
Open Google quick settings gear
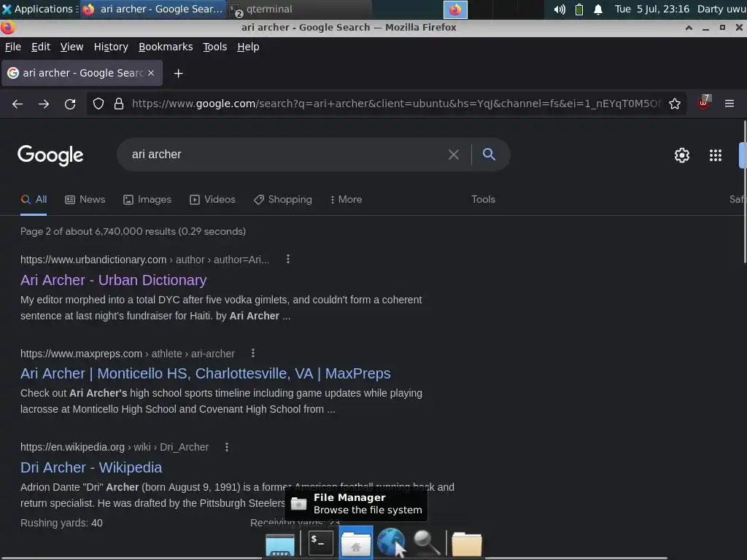point(682,155)
